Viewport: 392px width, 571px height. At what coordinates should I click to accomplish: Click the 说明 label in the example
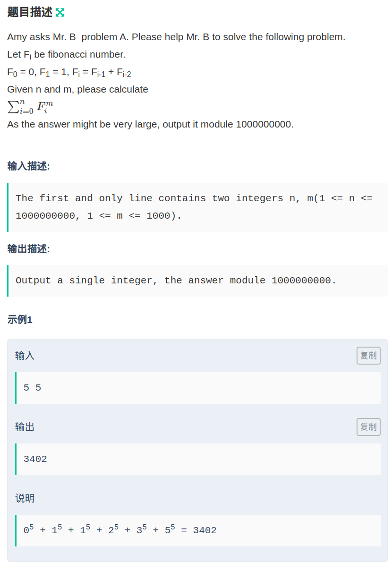(25, 498)
